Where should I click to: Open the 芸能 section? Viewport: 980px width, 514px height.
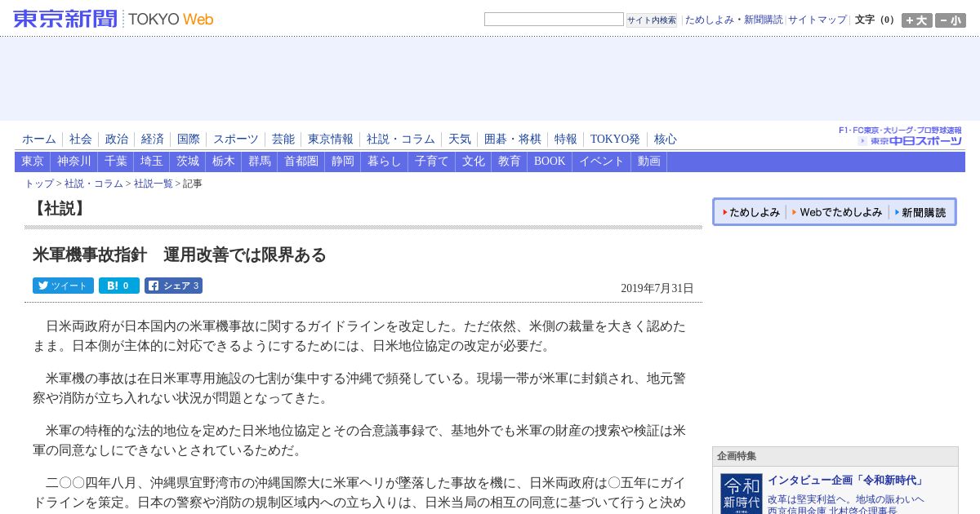coord(283,140)
